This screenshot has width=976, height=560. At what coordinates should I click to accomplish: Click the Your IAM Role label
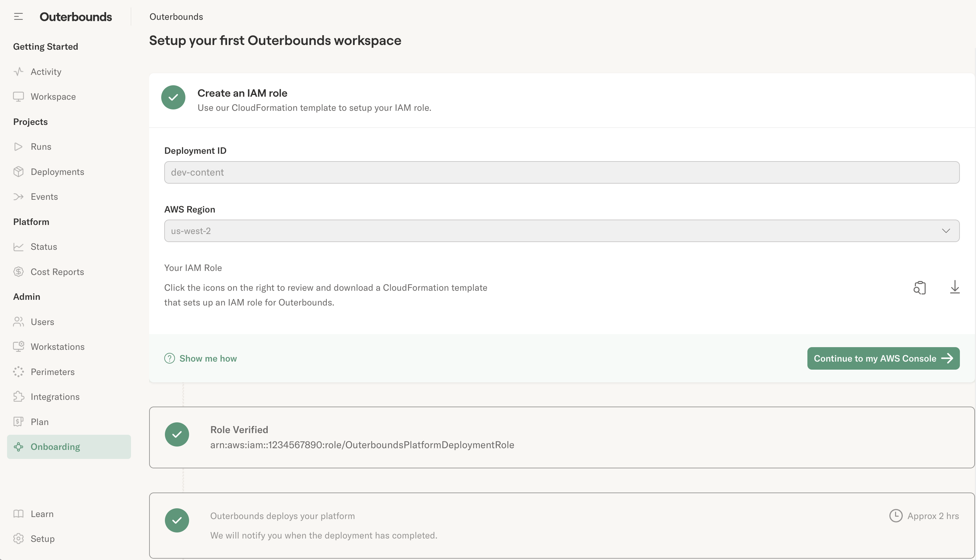193,268
